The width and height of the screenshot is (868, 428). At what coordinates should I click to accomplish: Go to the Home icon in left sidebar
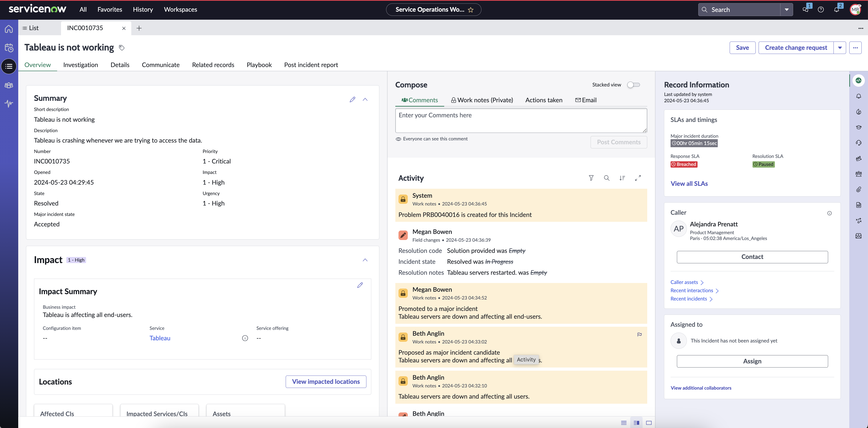(x=9, y=29)
